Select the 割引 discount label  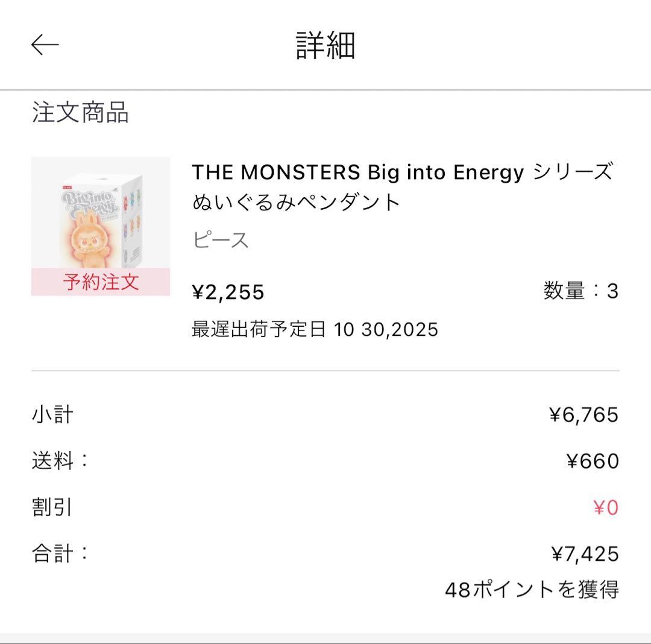coord(49,508)
